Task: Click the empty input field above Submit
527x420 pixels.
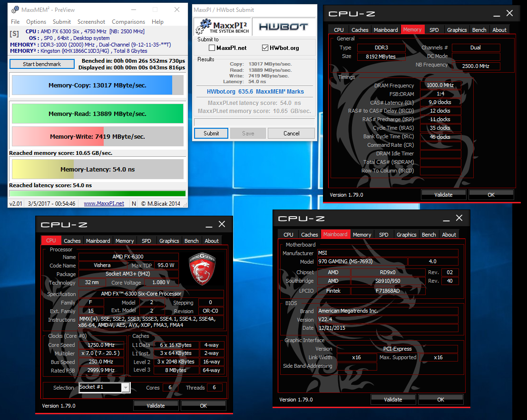Action: pos(254,122)
